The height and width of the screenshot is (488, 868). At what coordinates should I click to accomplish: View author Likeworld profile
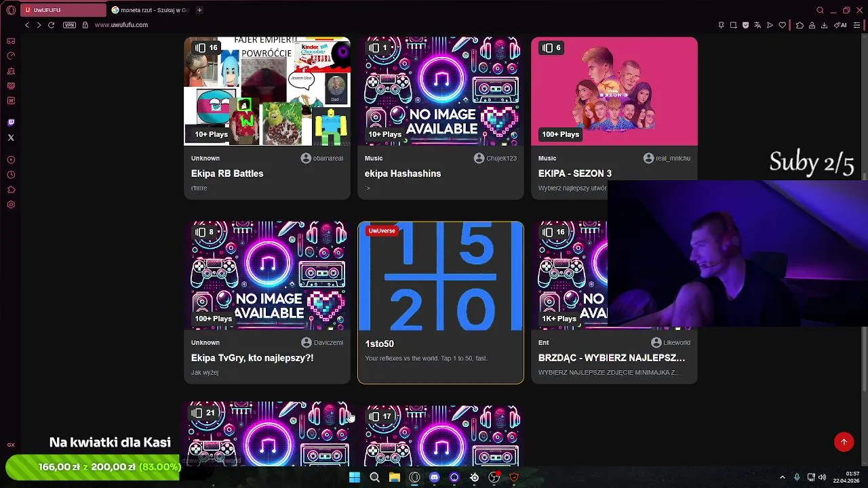point(671,342)
